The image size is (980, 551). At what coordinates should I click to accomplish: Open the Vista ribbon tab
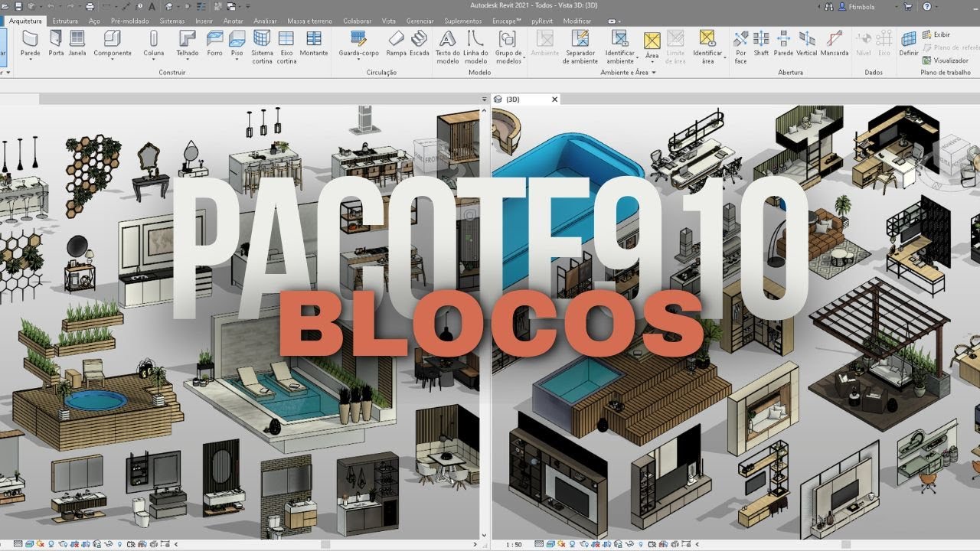pos(388,21)
